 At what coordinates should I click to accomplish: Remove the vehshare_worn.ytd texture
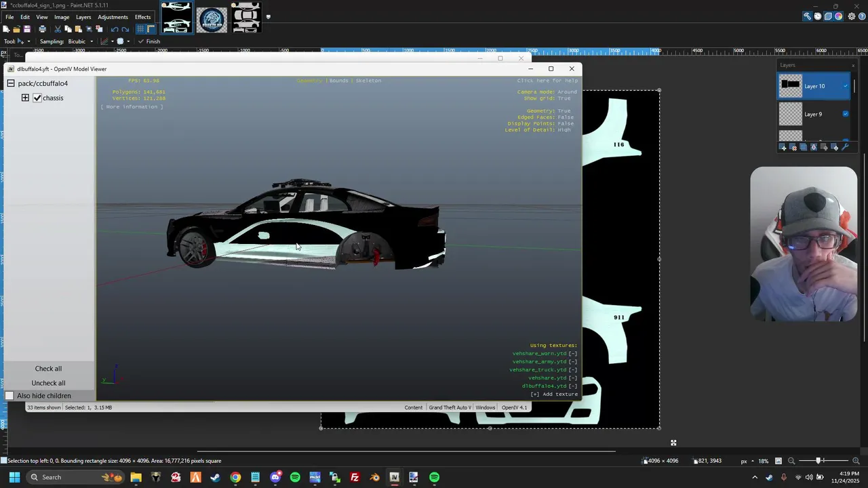pos(573,354)
